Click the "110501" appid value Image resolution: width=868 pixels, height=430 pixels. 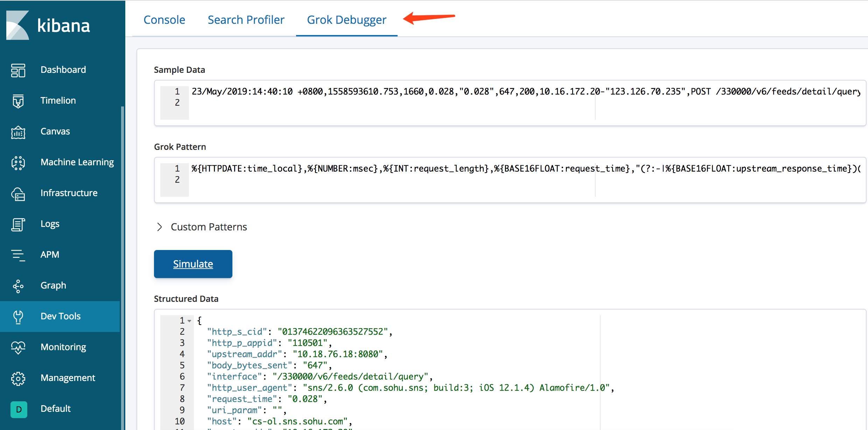(x=308, y=343)
